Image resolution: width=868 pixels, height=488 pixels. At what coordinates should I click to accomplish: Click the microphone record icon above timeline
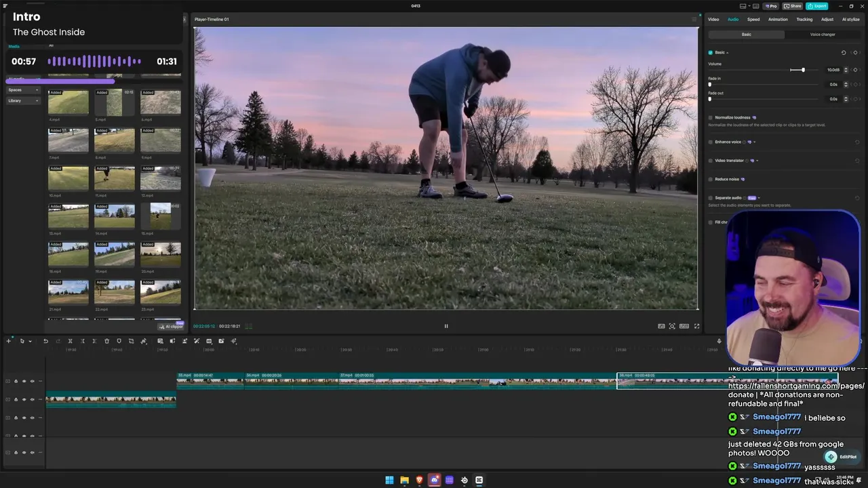pyautogui.click(x=719, y=341)
